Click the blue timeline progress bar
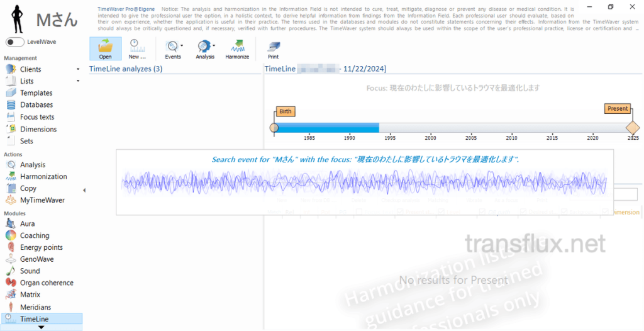The height and width of the screenshot is (331, 644). tap(328, 128)
